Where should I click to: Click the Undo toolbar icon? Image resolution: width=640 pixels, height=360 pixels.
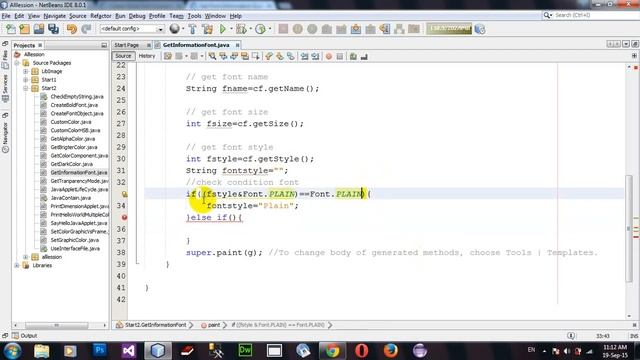72,29
